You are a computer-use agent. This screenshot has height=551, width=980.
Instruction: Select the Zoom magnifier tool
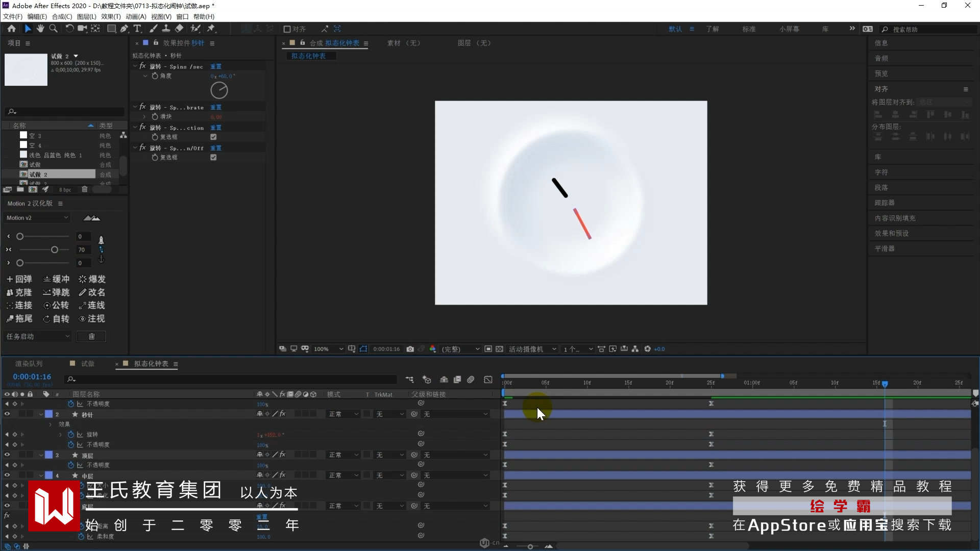coord(53,29)
